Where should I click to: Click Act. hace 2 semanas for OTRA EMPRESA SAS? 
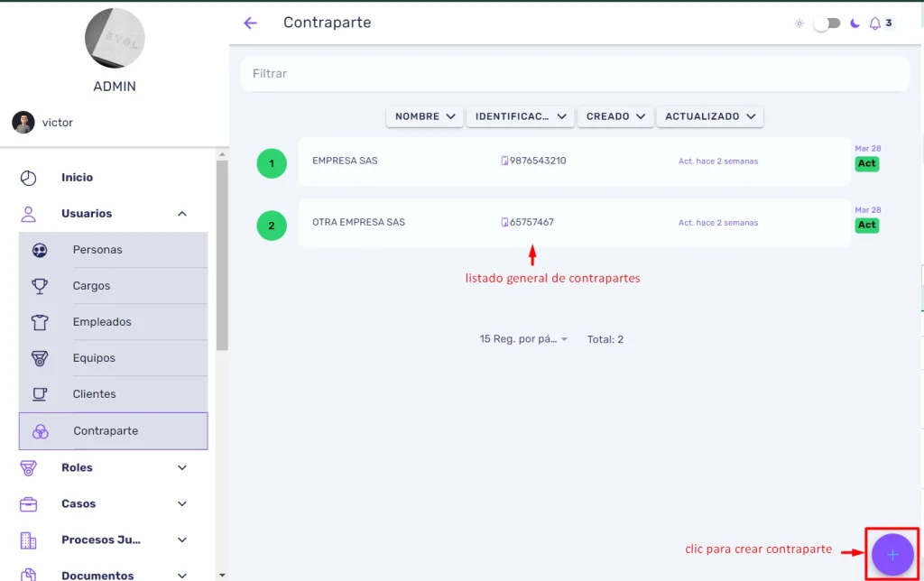pos(717,223)
